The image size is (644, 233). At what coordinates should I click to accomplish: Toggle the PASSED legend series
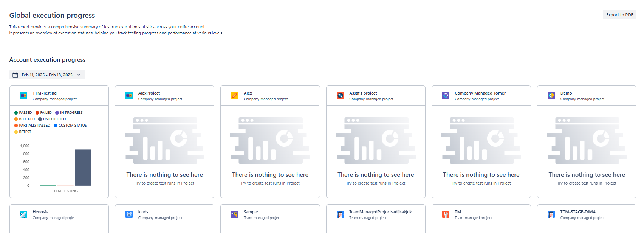pyautogui.click(x=23, y=113)
